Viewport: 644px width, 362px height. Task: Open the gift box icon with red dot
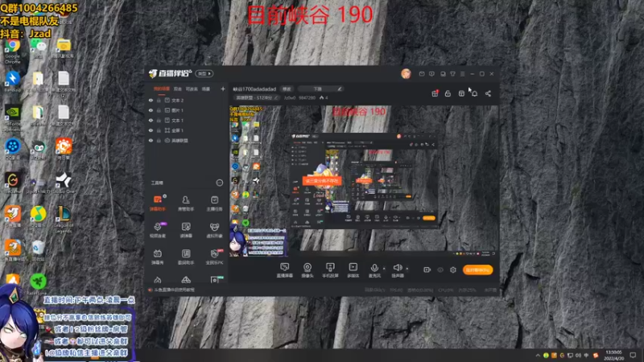point(435,93)
